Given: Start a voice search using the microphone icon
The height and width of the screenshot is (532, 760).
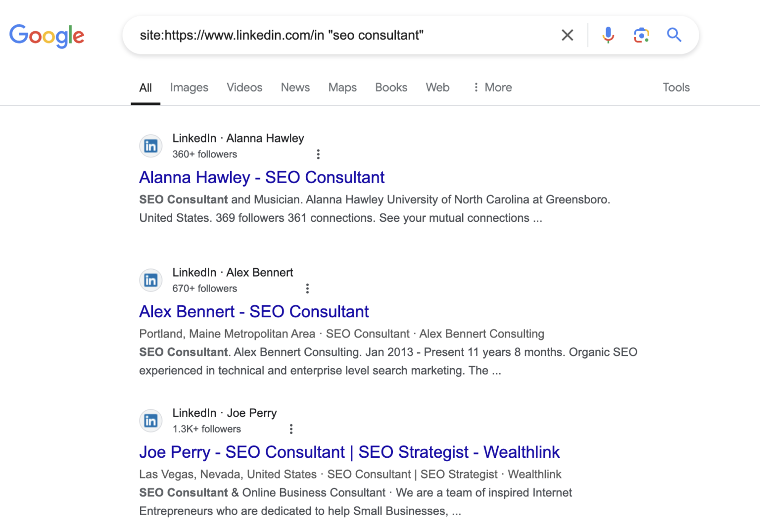Looking at the screenshot, I should 608,35.
